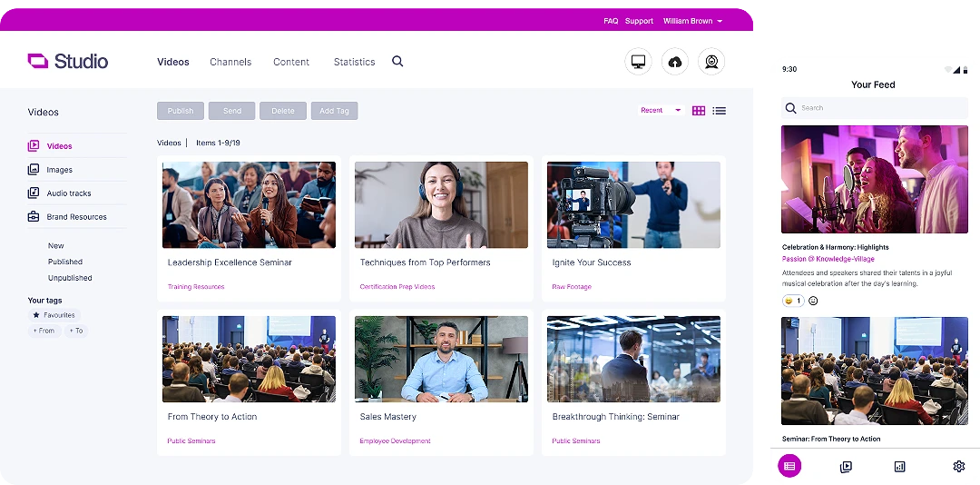Open the statistics chart icon in mobile bar
The height and width of the screenshot is (485, 980).
[x=900, y=466]
